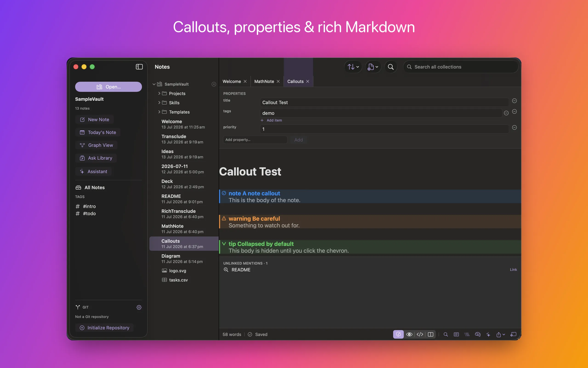
Task: Toggle the properties panel icon
Action: (x=456, y=334)
